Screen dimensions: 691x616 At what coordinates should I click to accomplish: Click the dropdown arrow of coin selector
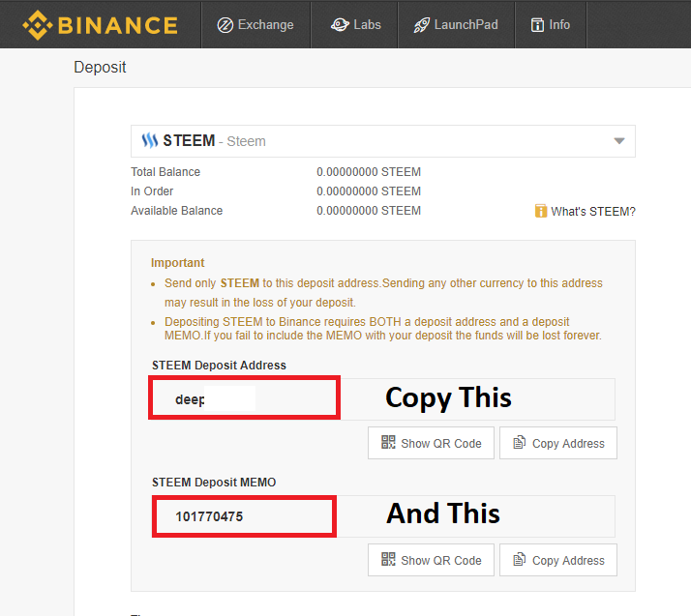pyautogui.click(x=619, y=141)
